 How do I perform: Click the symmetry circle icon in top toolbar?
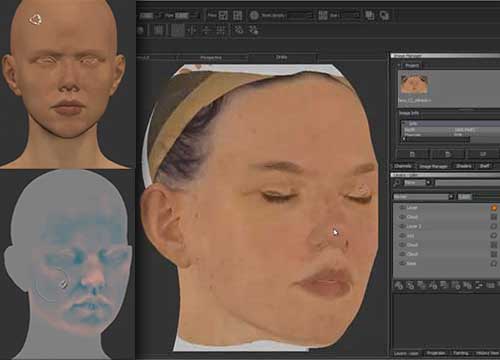point(254,15)
